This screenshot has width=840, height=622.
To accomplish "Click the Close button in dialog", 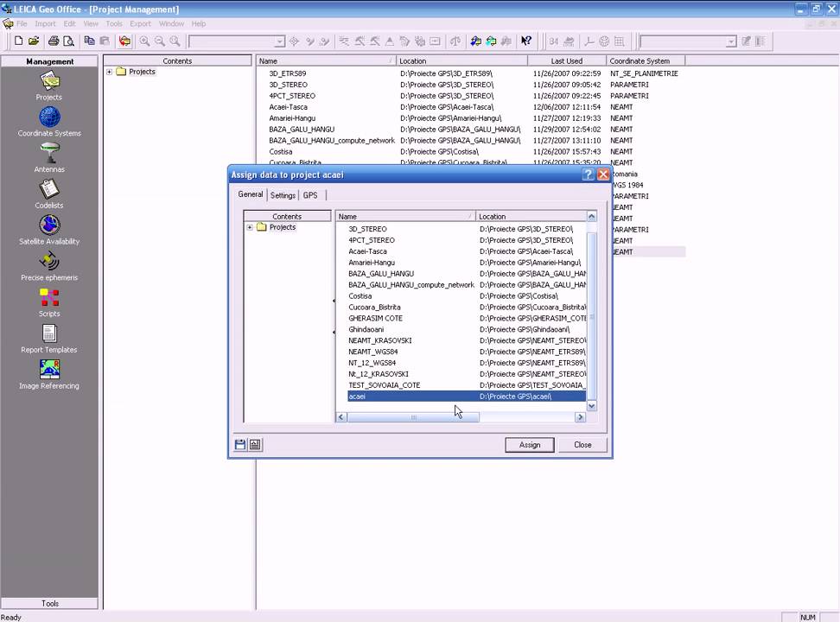I will 582,445.
